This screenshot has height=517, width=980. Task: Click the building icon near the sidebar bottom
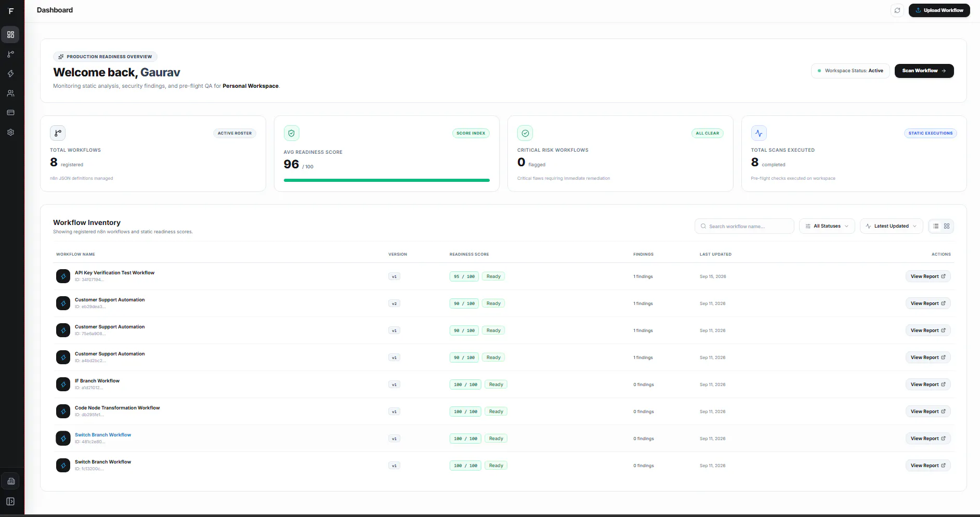pyautogui.click(x=11, y=482)
